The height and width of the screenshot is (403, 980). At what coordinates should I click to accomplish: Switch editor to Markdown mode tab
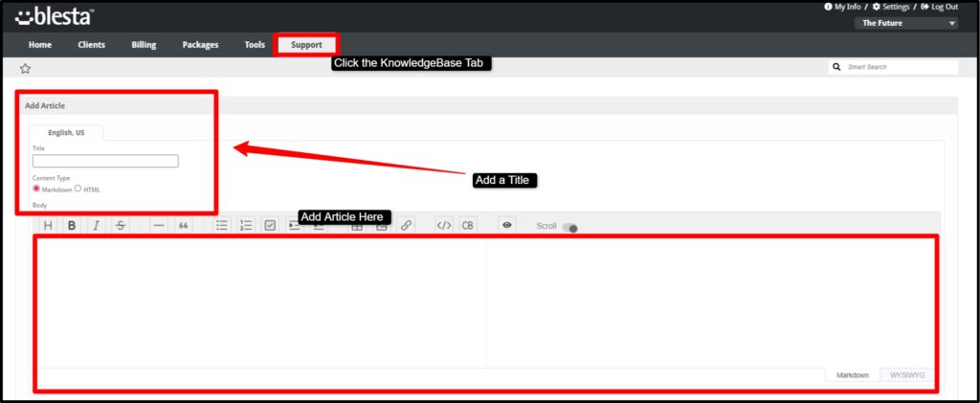point(853,375)
